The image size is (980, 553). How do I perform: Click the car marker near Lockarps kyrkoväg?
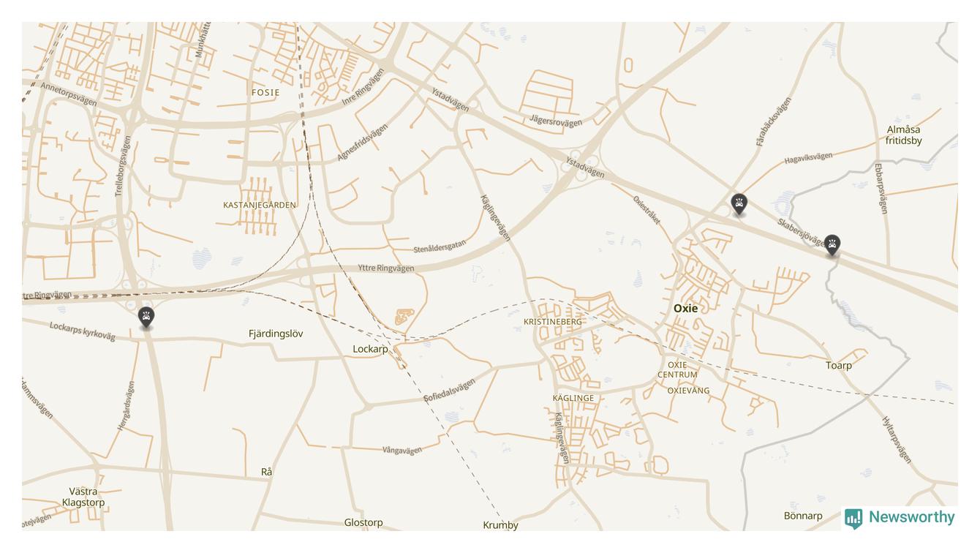click(146, 317)
